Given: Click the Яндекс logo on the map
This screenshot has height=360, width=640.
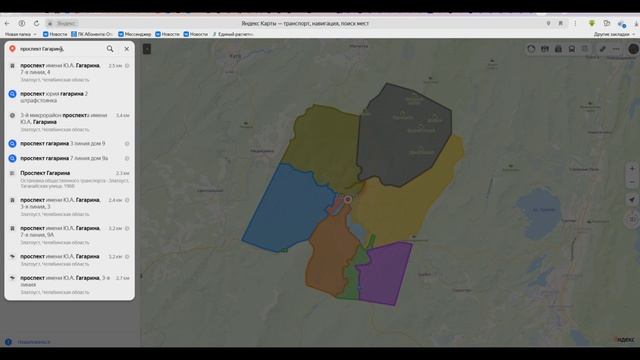Looking at the screenshot, I should (x=624, y=339).
